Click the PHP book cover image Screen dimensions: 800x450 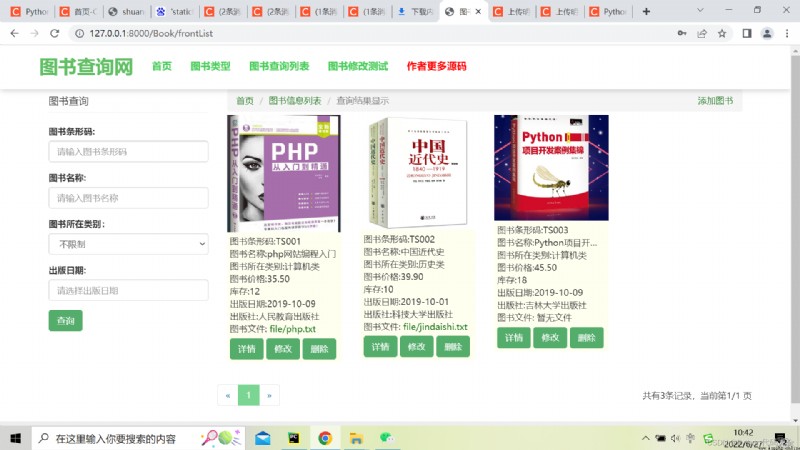284,173
